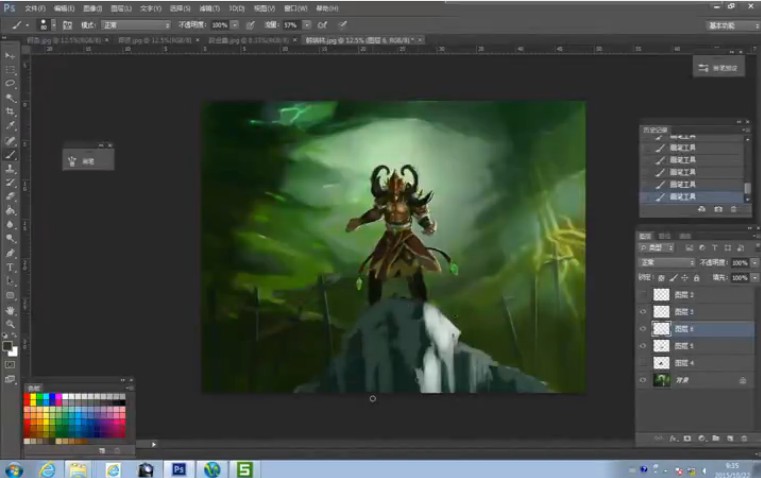Select the Rectangular Marquee tool
The image size is (761, 478).
[x=10, y=70]
